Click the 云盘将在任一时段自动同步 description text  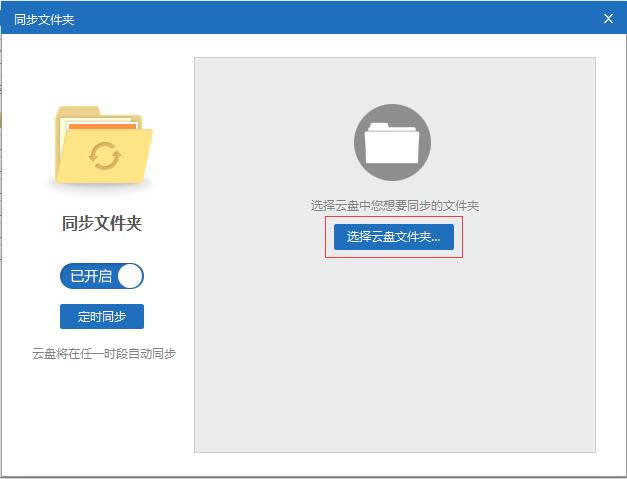coord(103,353)
